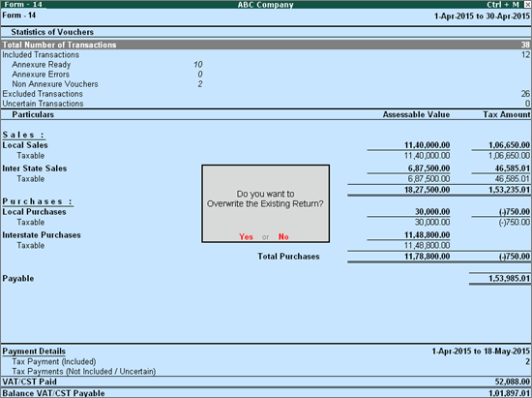Choose No in overwrite dialog

click(x=283, y=236)
